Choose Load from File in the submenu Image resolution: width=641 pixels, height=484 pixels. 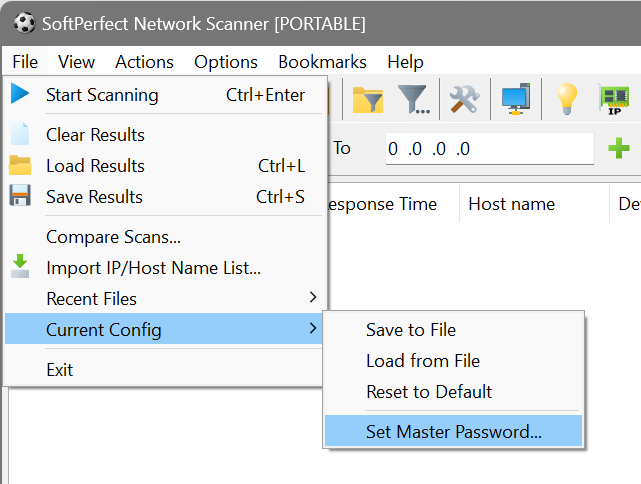[x=453, y=361]
